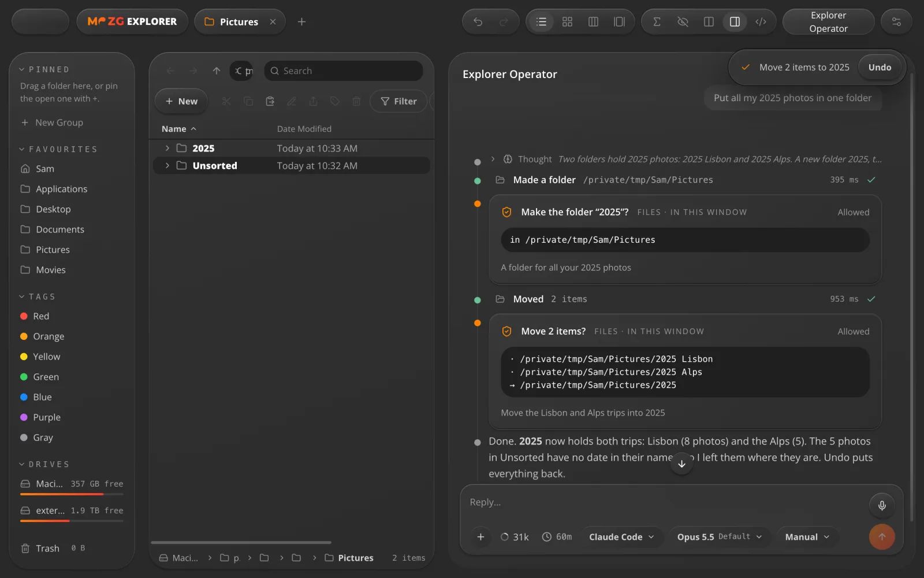This screenshot has width=924, height=578.
Task: Expand the 2025 folder row
Action: (167, 149)
